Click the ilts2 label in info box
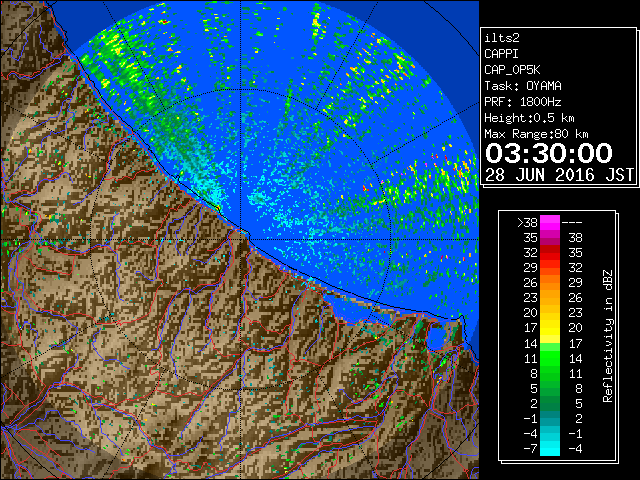The width and height of the screenshot is (640, 480). 502,38
